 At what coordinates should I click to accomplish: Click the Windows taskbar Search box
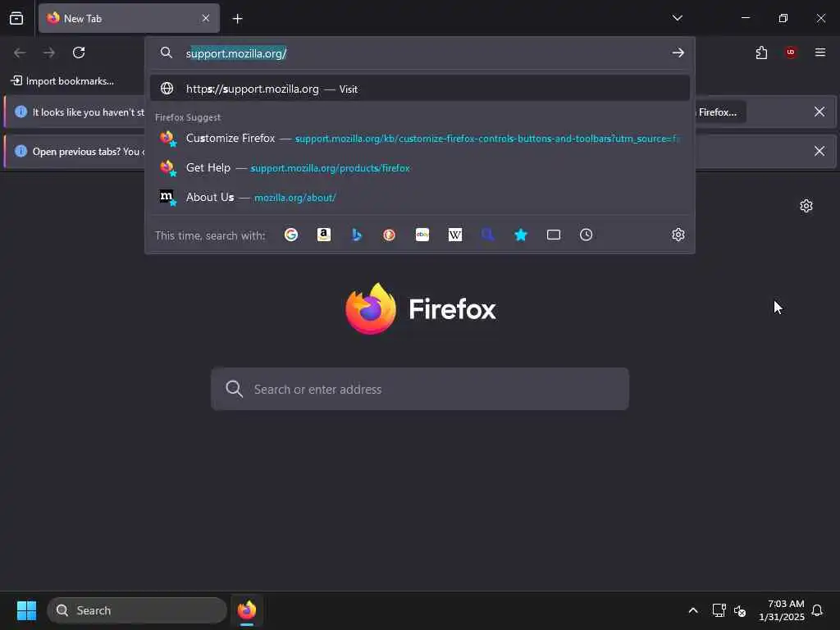(137, 610)
